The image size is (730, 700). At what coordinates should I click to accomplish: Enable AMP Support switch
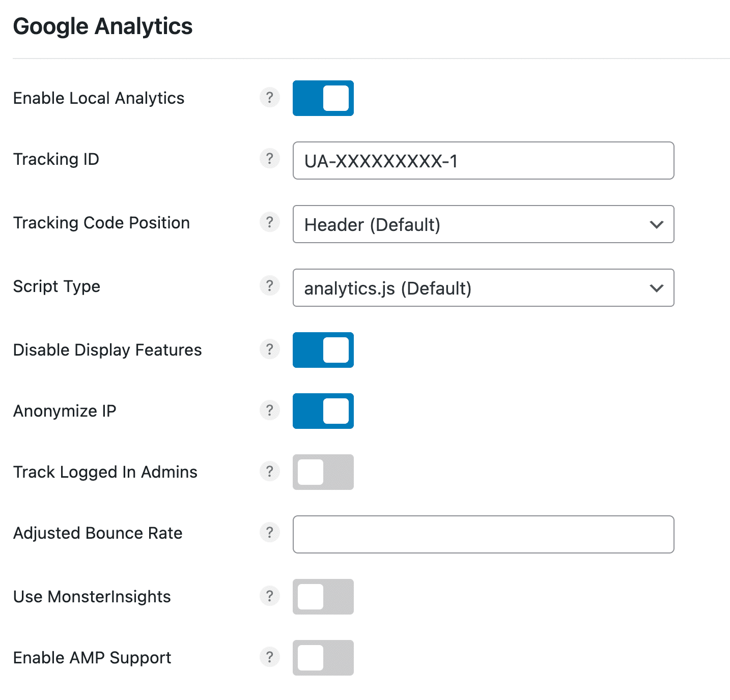pos(323,658)
